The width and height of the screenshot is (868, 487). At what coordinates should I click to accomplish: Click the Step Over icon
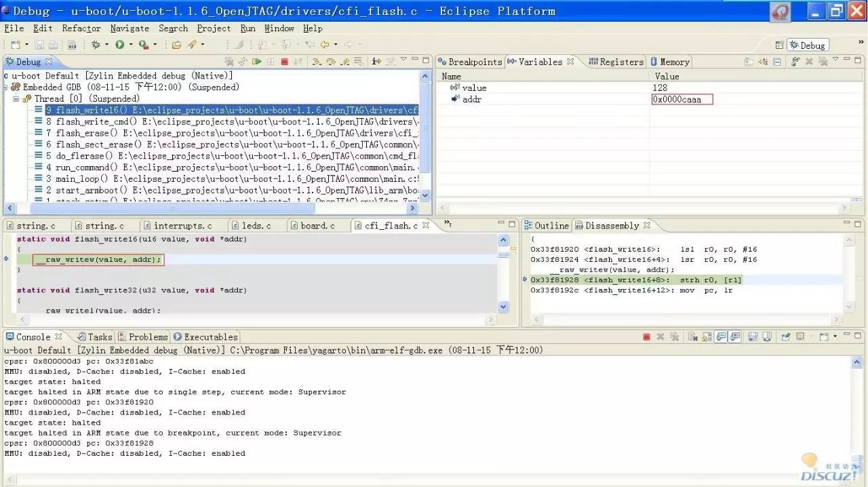(331, 62)
